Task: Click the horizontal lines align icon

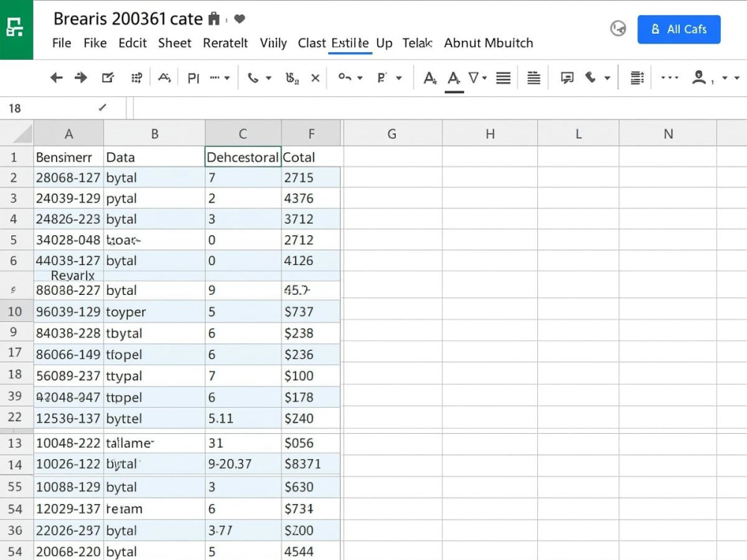Action: point(503,78)
